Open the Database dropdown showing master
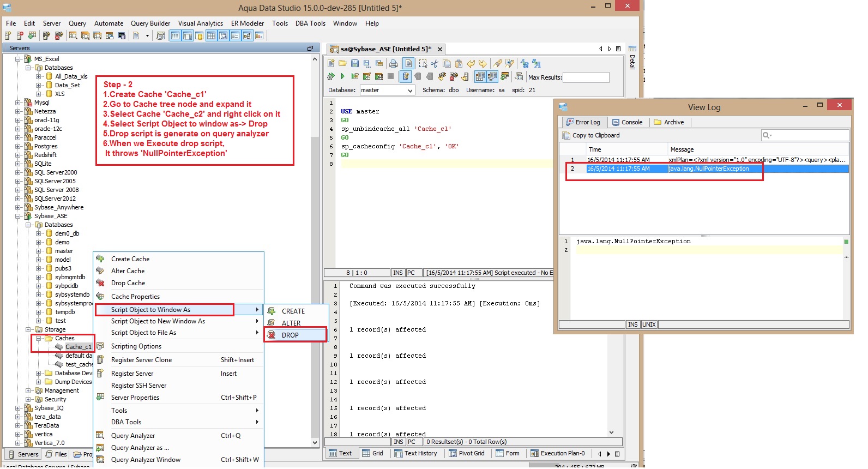The image size is (868, 469). coord(388,90)
